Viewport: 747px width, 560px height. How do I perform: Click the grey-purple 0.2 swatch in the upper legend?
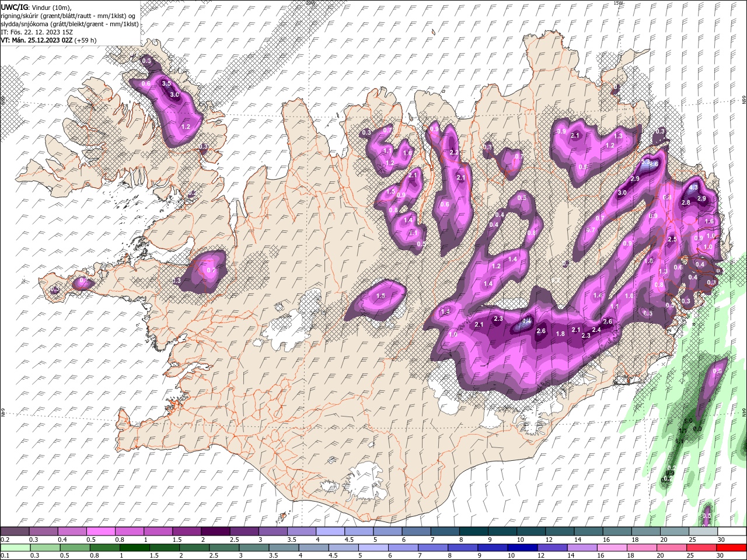click(x=15, y=531)
